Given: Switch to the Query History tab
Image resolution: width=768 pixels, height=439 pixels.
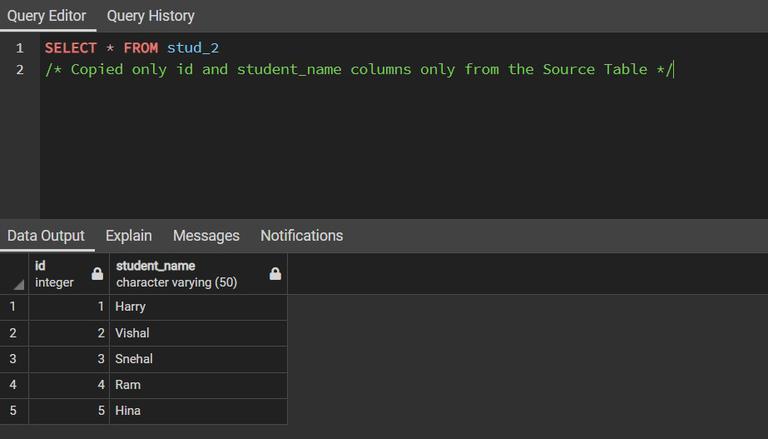Looking at the screenshot, I should point(150,16).
